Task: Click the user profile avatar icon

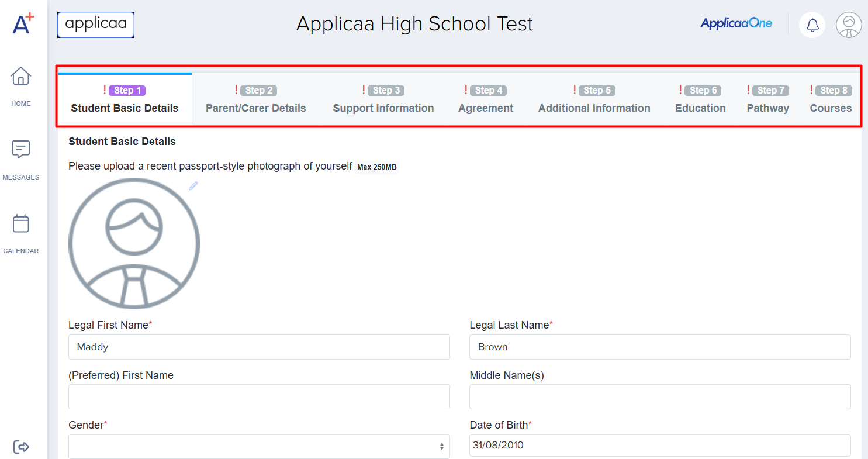Action: coord(848,25)
